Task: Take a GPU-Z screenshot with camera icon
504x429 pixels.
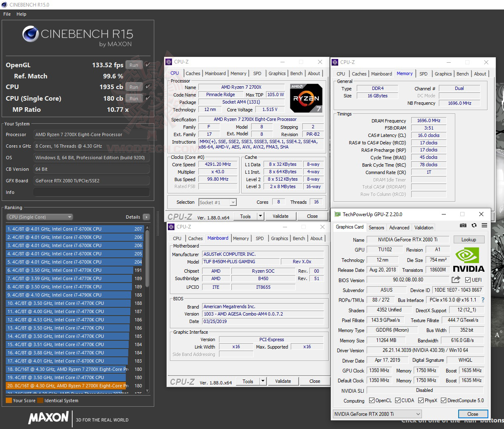Action: click(463, 225)
